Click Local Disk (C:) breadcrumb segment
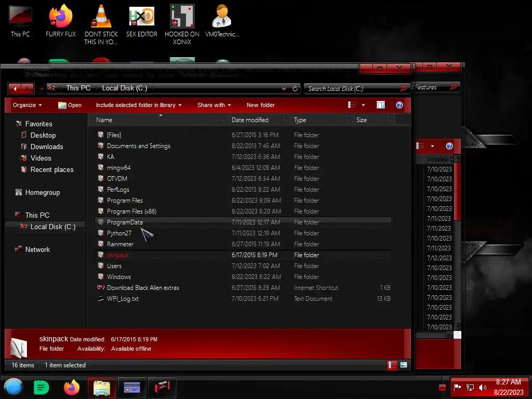 click(125, 88)
